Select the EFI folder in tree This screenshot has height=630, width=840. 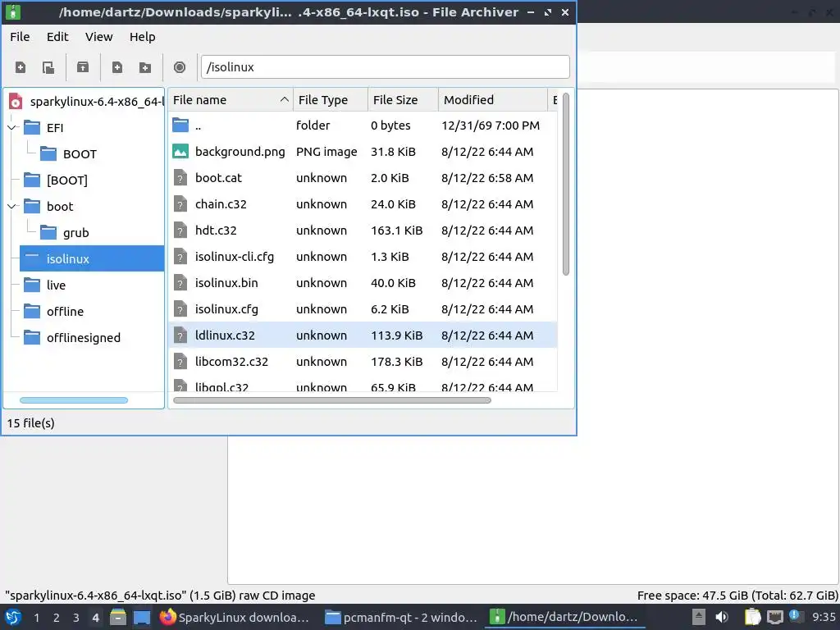pos(55,127)
